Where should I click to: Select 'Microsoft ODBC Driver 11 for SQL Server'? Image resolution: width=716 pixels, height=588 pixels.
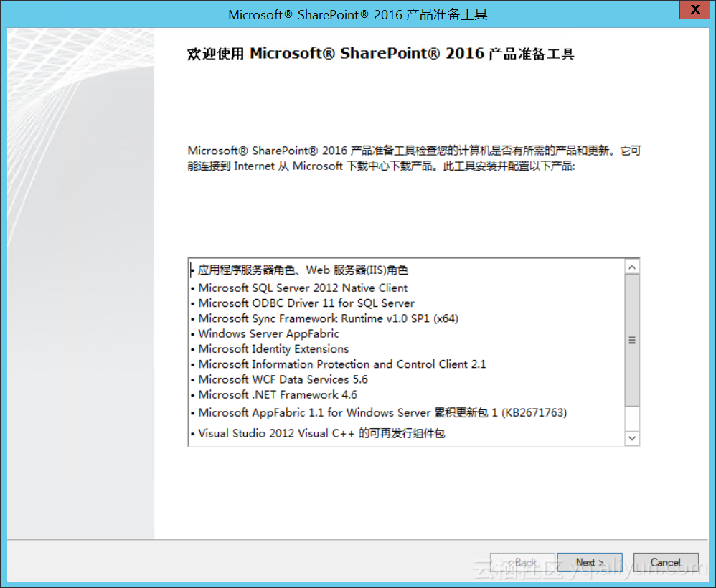coord(303,303)
